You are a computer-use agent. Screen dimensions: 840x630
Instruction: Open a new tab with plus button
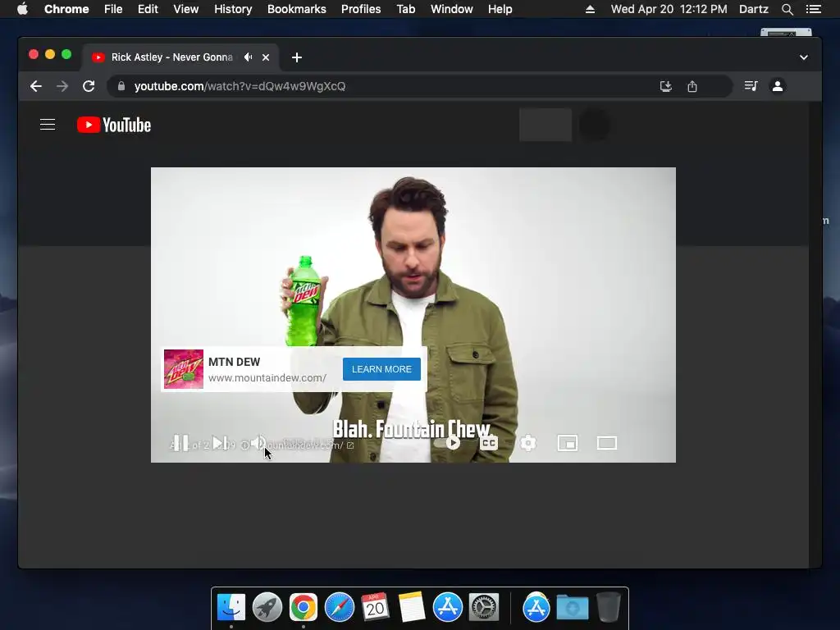pos(297,57)
